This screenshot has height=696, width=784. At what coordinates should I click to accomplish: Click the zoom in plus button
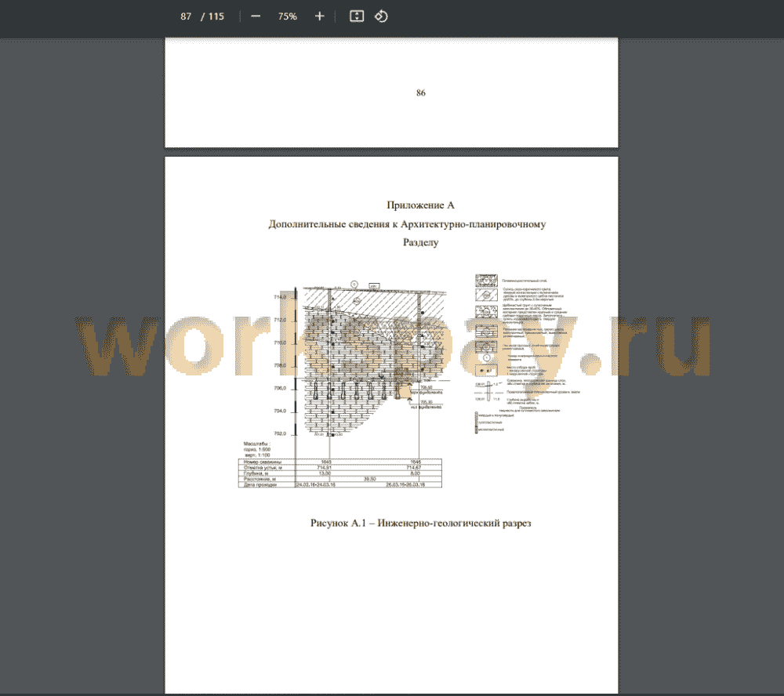(320, 16)
